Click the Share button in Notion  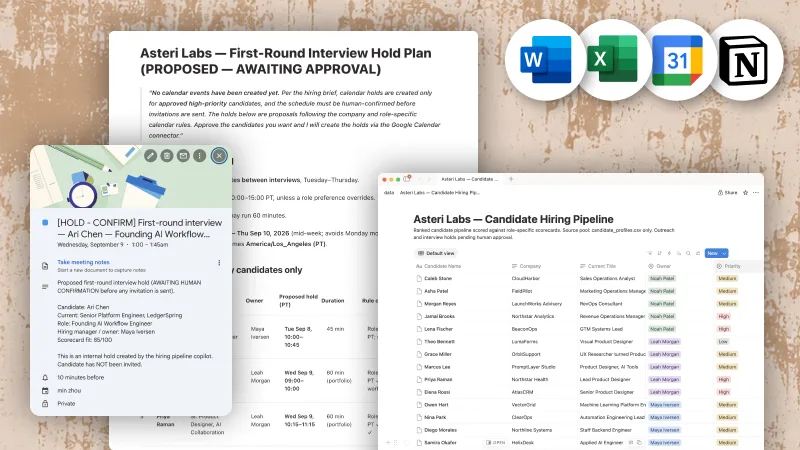point(728,193)
